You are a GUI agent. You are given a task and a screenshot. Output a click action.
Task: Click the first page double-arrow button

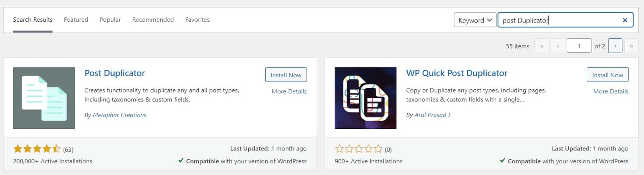pyautogui.click(x=542, y=46)
